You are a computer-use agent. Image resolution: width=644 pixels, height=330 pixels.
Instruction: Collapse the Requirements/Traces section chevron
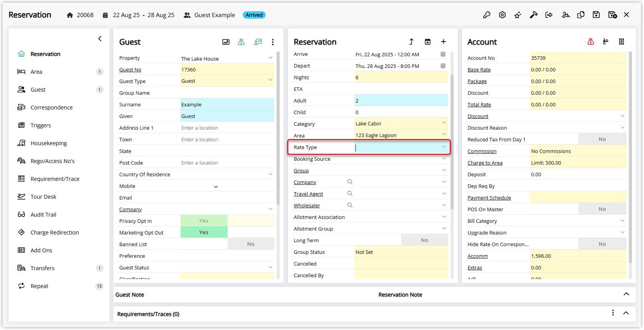[626, 313]
